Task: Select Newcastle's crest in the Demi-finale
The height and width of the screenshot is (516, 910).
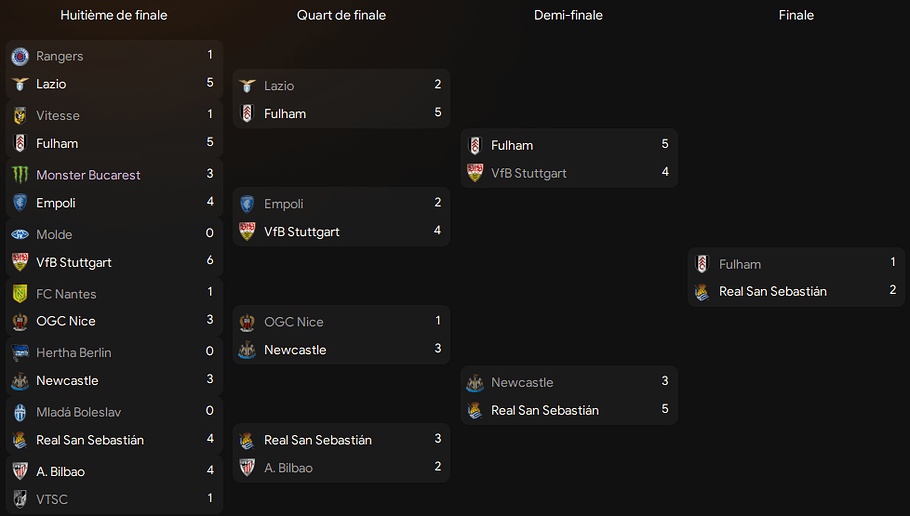Action: pos(475,383)
